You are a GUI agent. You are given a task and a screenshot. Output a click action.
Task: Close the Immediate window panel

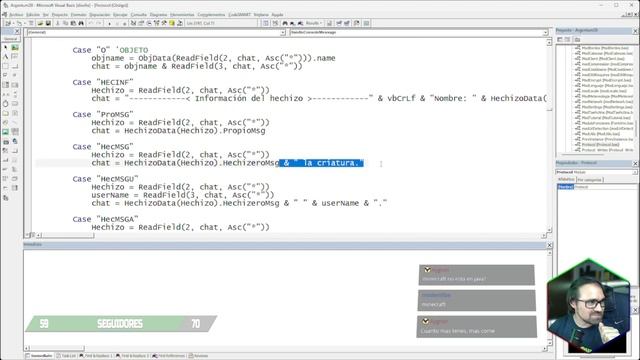[549, 245]
